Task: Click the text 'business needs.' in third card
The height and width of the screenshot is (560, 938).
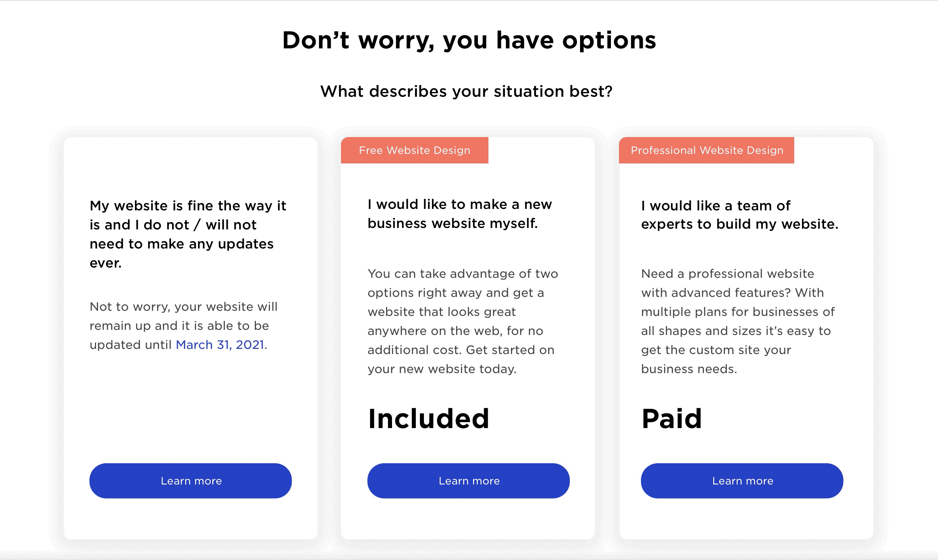Action: [x=689, y=369]
